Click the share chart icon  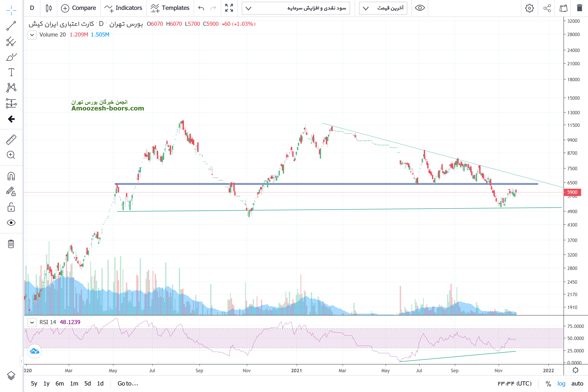pos(547,8)
